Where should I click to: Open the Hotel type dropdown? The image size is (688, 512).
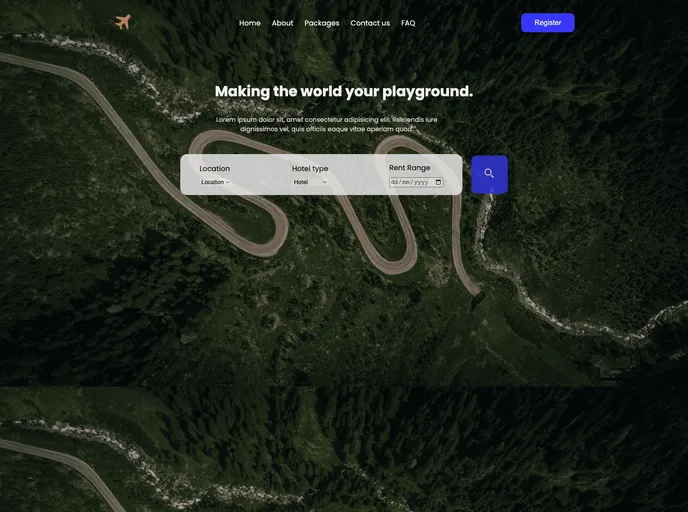click(310, 182)
